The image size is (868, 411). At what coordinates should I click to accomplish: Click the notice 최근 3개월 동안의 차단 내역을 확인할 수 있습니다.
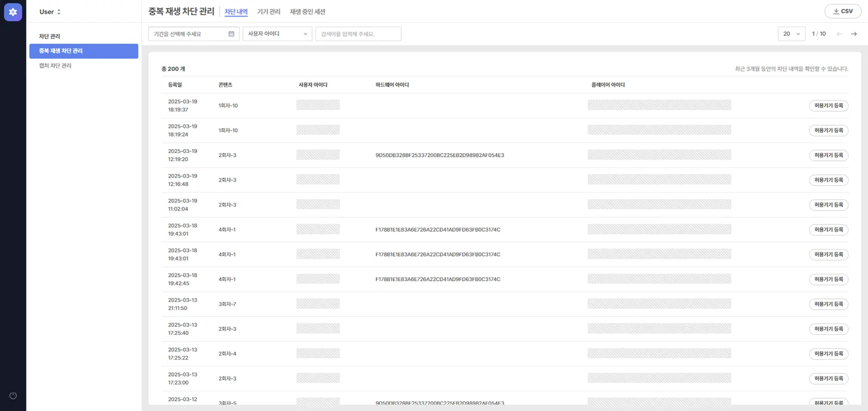792,69
